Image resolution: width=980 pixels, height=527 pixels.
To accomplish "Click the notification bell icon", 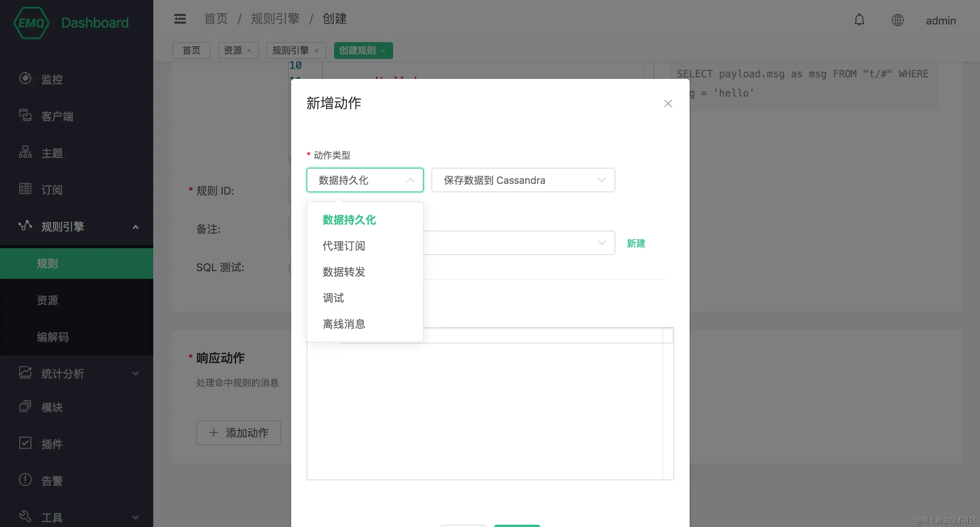I will coord(859,20).
